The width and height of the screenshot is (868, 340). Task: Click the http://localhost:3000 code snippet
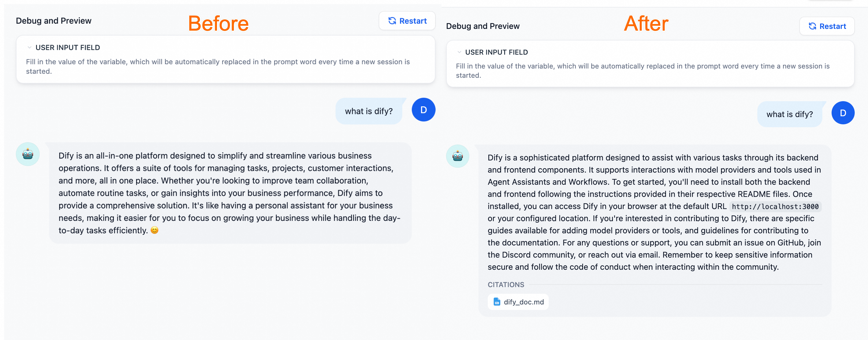pos(775,206)
